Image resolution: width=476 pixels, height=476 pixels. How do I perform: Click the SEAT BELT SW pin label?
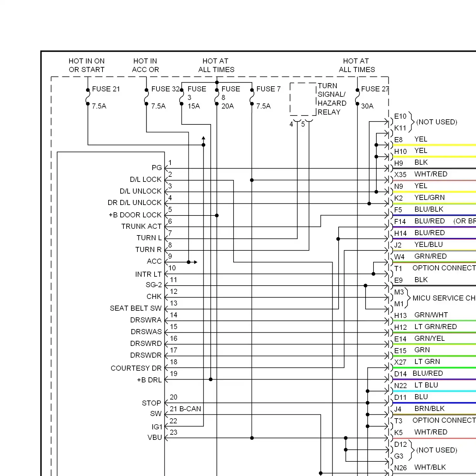[x=136, y=308]
